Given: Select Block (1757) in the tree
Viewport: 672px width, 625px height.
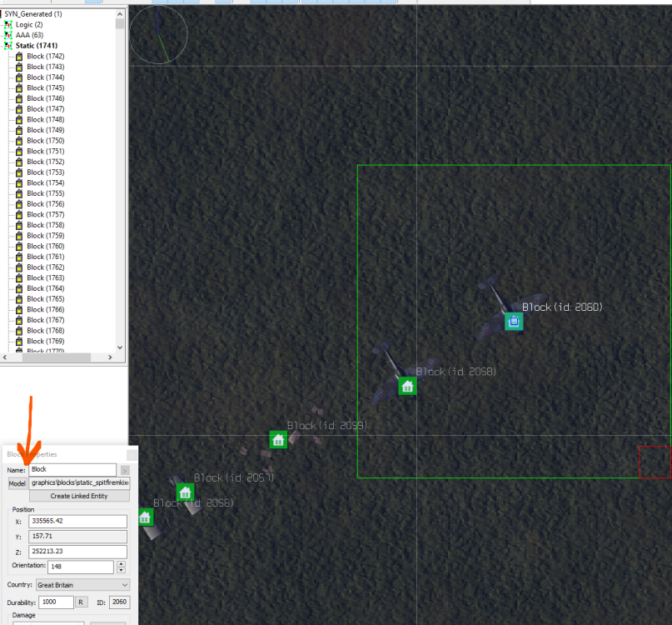Looking at the screenshot, I should pyautogui.click(x=46, y=214).
